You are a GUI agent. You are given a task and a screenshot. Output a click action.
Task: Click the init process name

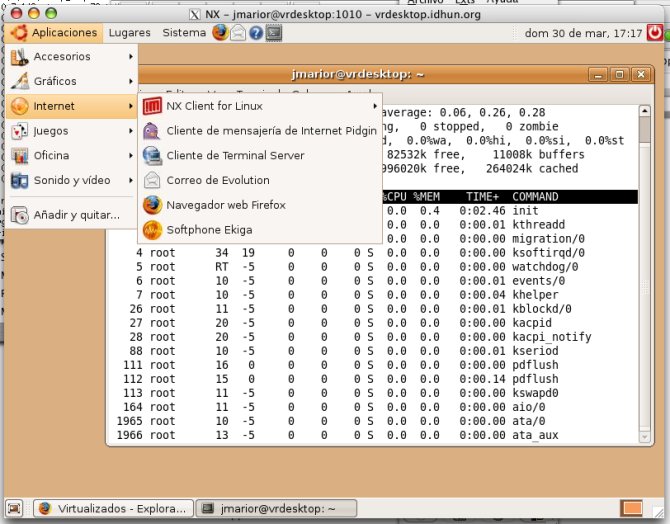click(525, 211)
